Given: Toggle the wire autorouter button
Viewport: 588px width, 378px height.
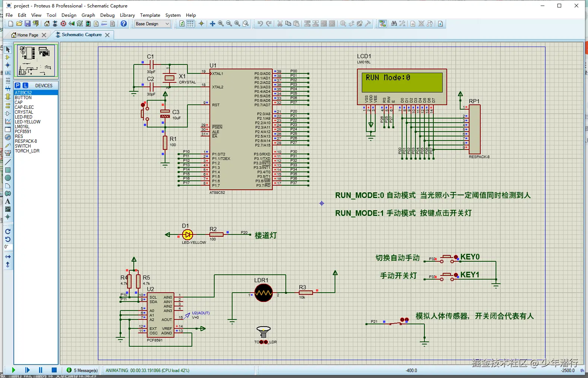Looking at the screenshot, I should [383, 23].
